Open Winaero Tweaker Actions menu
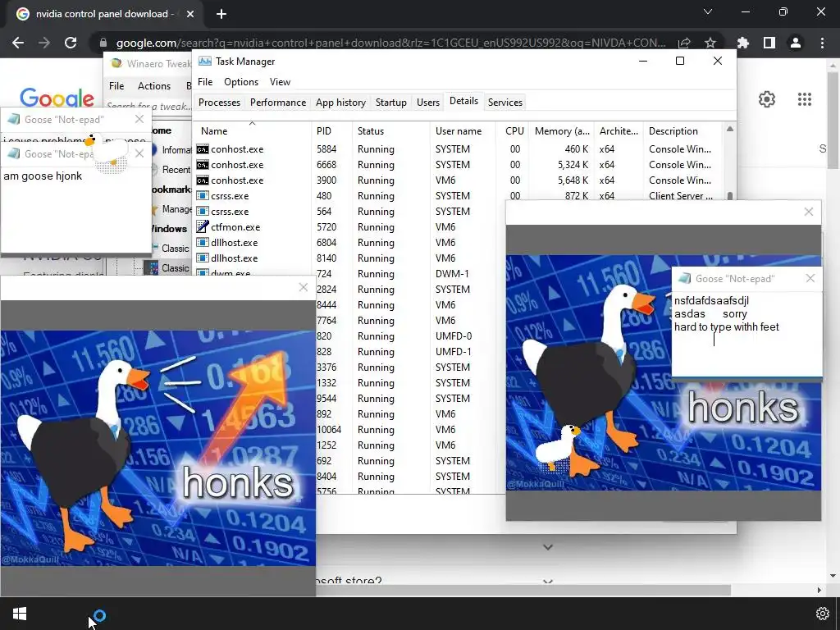Screen dimensions: 840x630 153,85
